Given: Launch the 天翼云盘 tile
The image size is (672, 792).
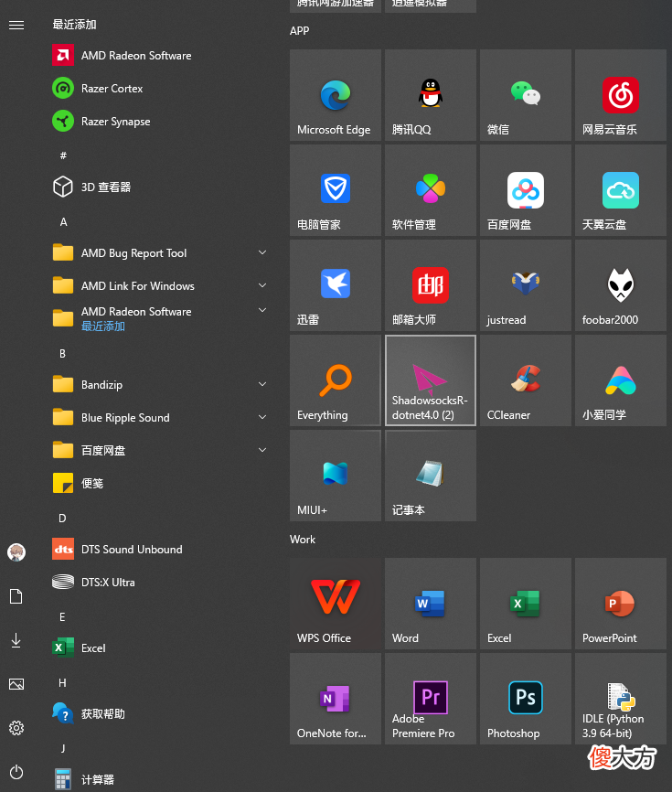Looking at the screenshot, I should [621, 190].
